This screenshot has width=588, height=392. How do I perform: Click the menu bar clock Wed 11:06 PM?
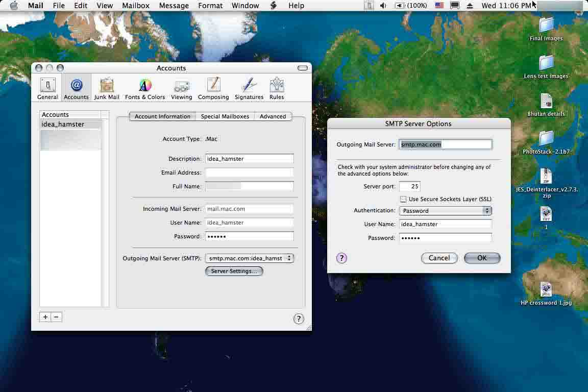(506, 6)
